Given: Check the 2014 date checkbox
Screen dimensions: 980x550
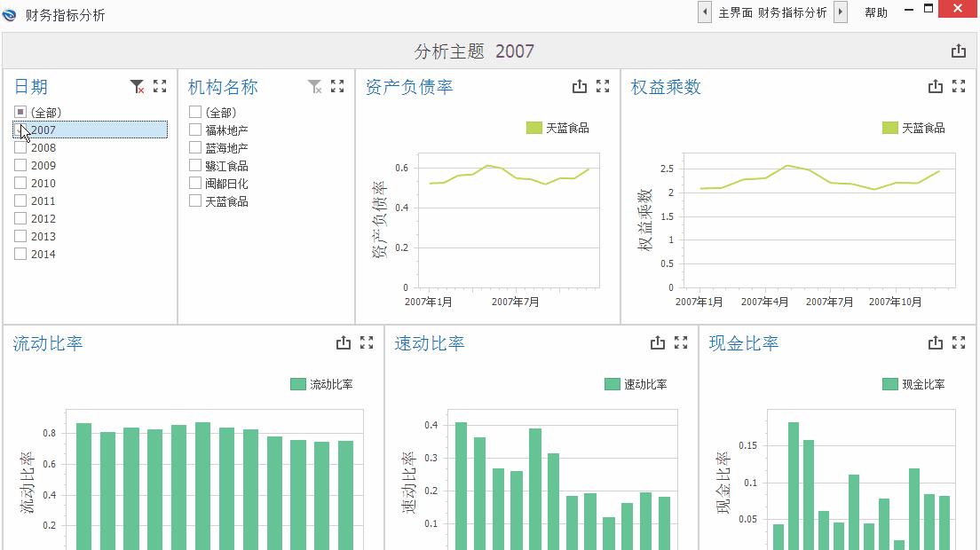Looking at the screenshot, I should (20, 254).
